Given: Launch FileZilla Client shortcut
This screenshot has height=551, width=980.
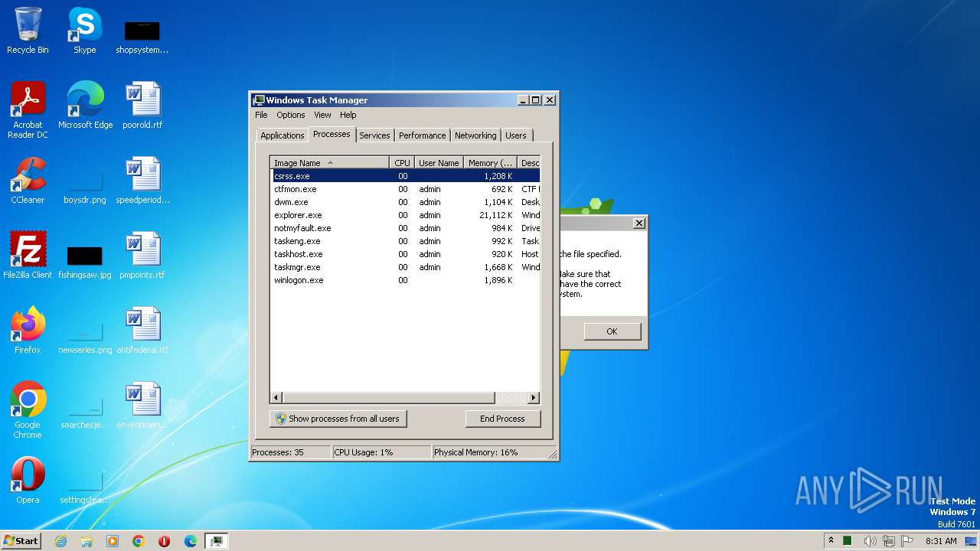Looking at the screenshot, I should pyautogui.click(x=28, y=256).
